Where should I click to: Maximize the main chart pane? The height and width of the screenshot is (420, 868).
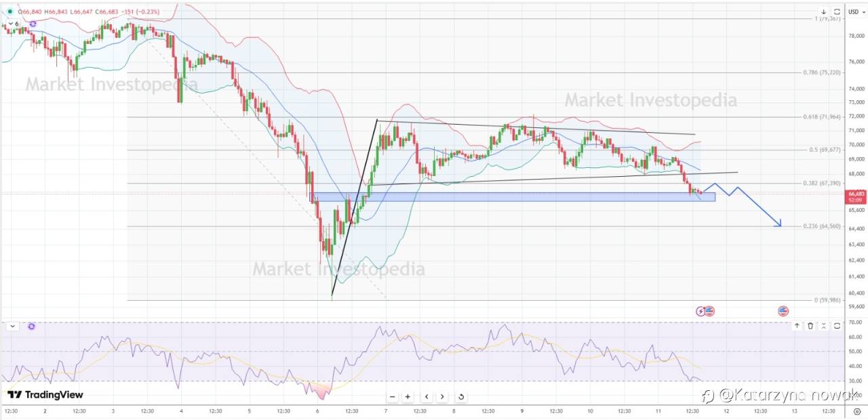(837, 12)
